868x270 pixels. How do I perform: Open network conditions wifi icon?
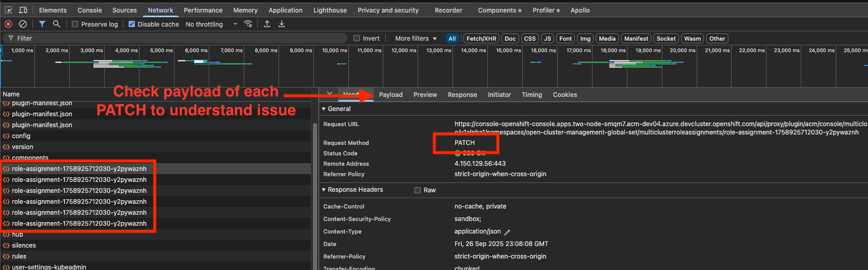point(248,24)
